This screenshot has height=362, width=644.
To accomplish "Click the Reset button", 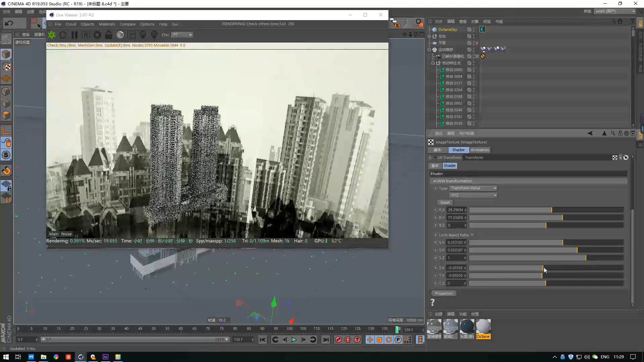I will click(445, 202).
